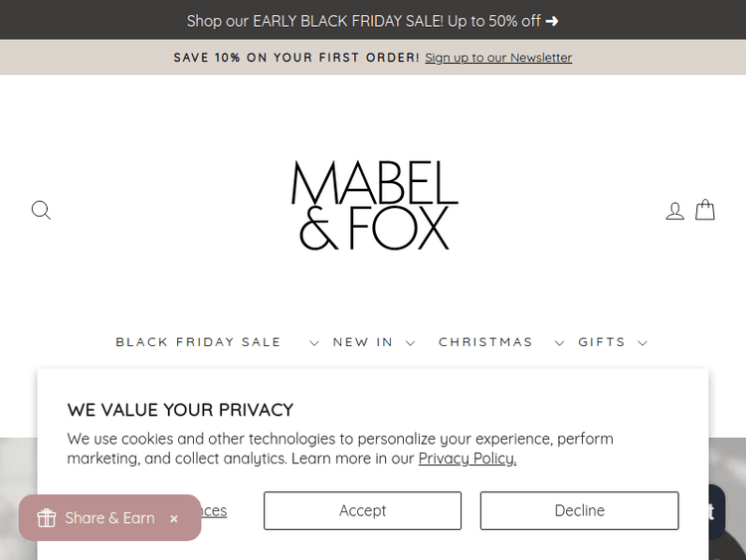Expand the chevron beside Christmas
Viewport: 746px width, 560px height.
click(x=560, y=343)
